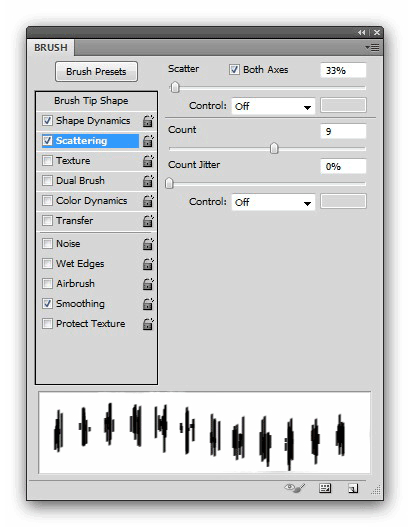The image size is (410, 527).
Task: Uncheck the Both Axes checkbox
Action: click(234, 70)
